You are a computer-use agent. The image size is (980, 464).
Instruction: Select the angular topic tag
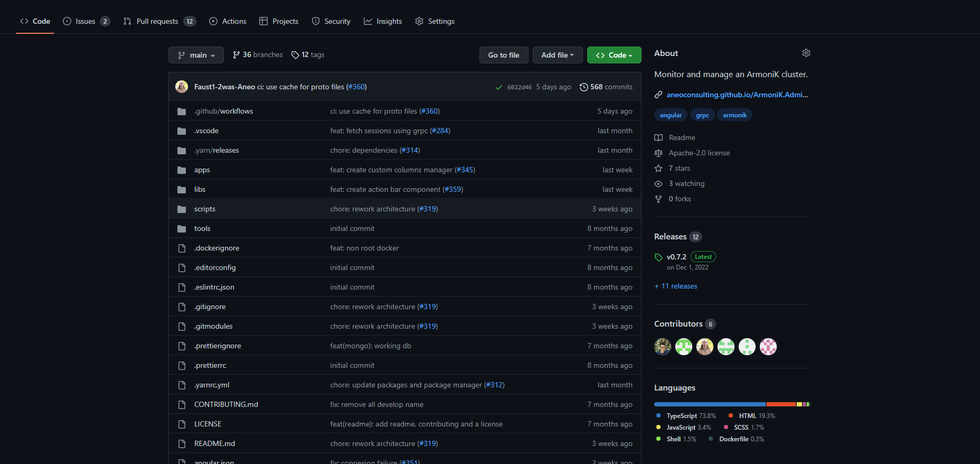tap(671, 115)
